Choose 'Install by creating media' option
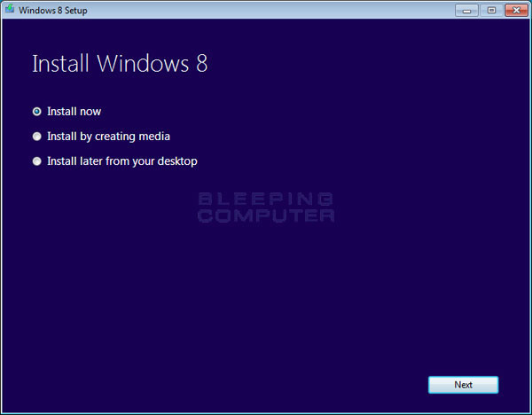Image resolution: width=532 pixels, height=415 pixels. click(37, 136)
